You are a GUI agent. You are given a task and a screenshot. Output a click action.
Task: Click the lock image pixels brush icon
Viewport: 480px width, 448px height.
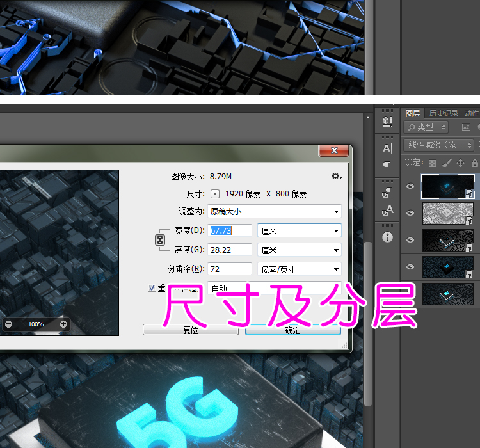447,163
